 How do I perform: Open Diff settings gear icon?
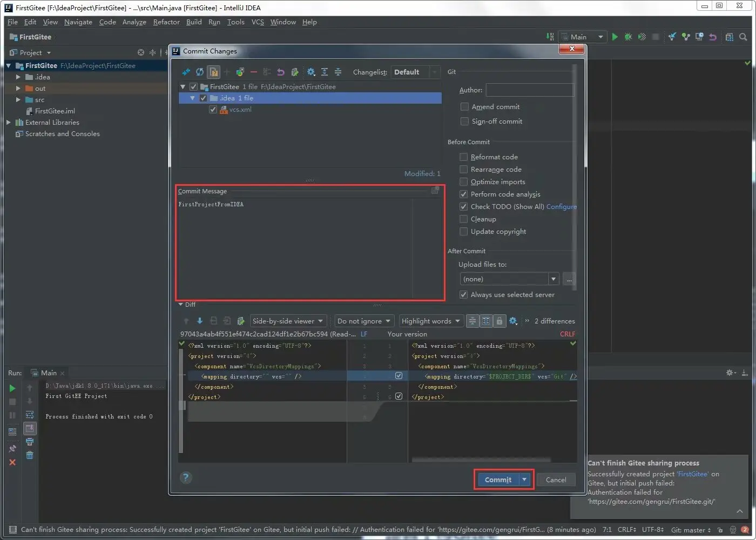[x=513, y=321]
